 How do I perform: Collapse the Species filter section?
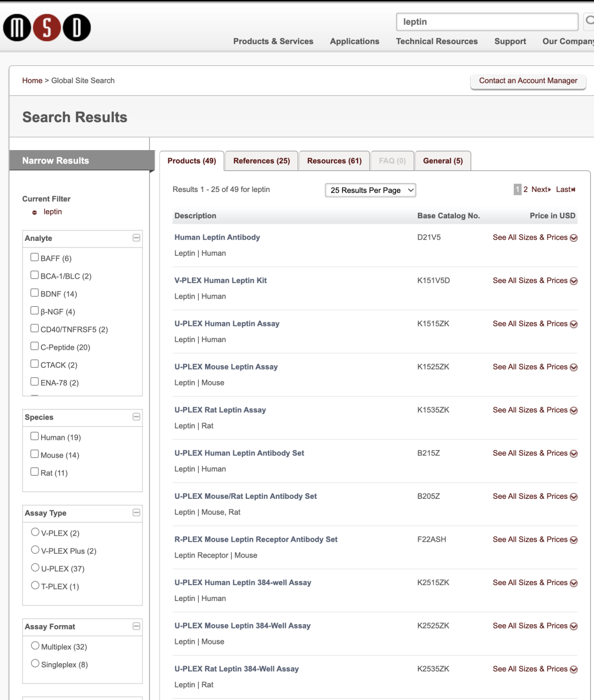coord(136,417)
